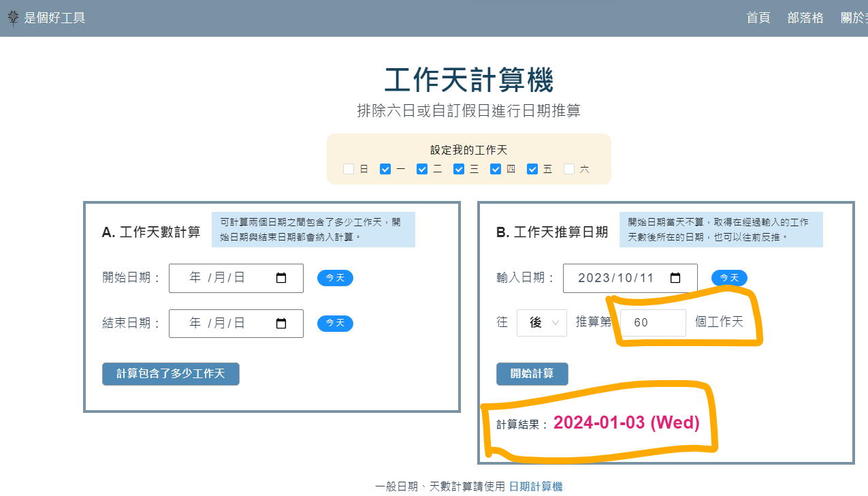The height and width of the screenshot is (496, 868).
Task: Click 今天 button beside 輸入日期
Action: 729,278
